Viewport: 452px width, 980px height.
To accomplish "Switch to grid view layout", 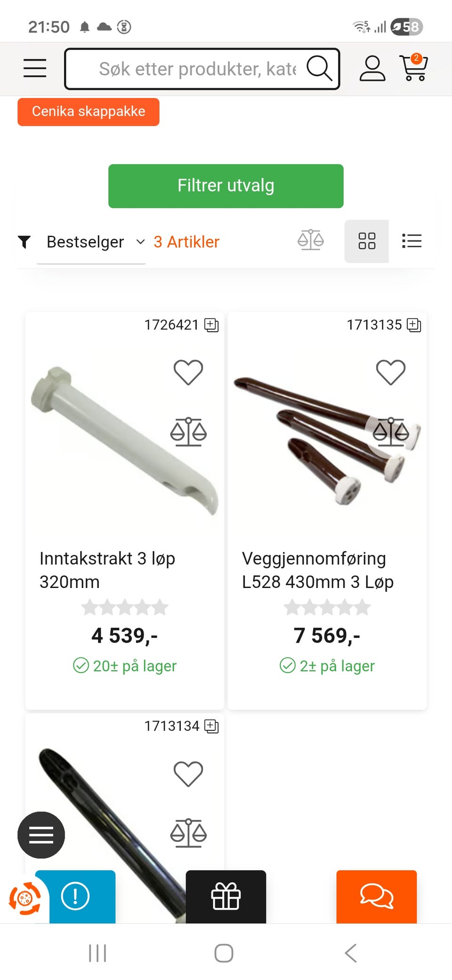I will (367, 241).
